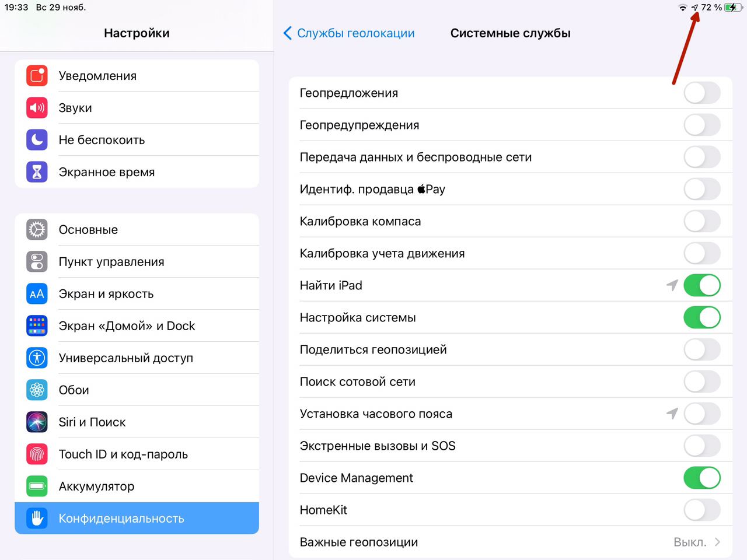Screen dimensions: 747x560
Task: Select Универсальный доступ in sidebar
Action: [x=125, y=358]
